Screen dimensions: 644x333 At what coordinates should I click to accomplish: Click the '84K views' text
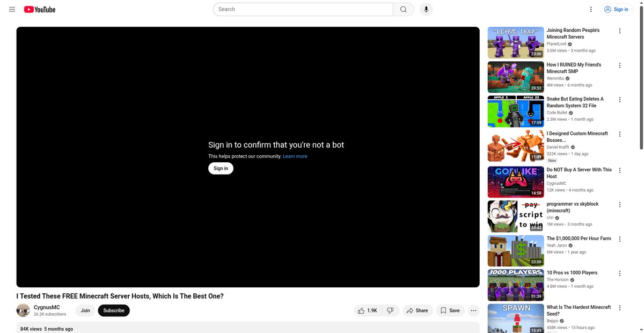point(31,329)
